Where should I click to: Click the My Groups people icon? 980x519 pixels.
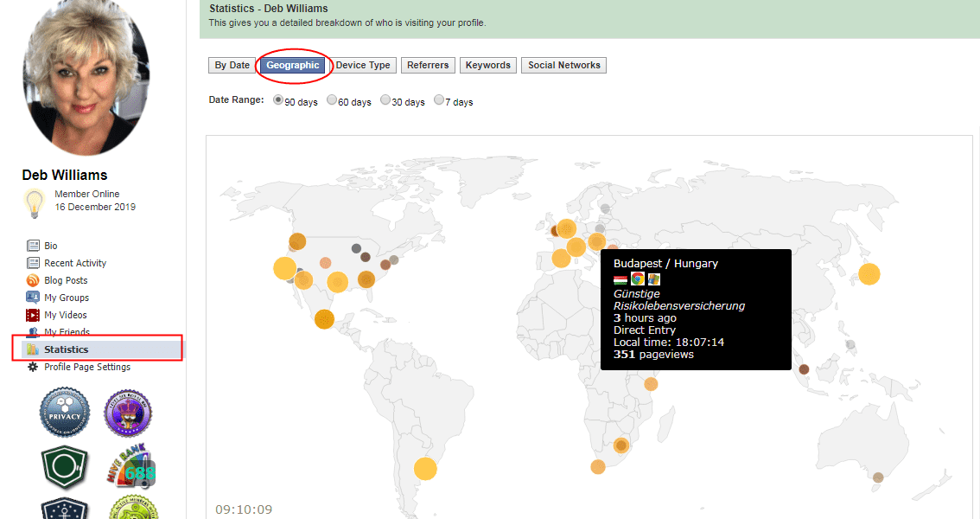pyautogui.click(x=33, y=297)
